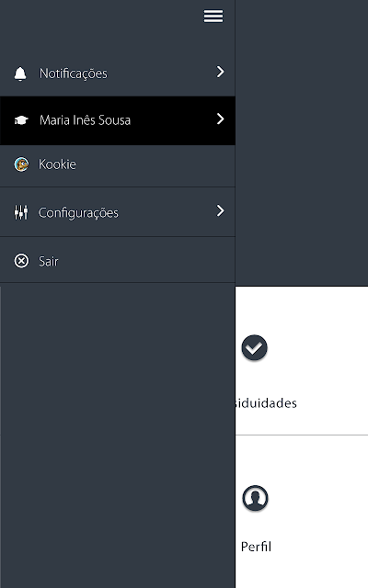The image size is (368, 588).
Task: Click the dark header area beside the menu
Action: pyautogui.click(x=302, y=142)
